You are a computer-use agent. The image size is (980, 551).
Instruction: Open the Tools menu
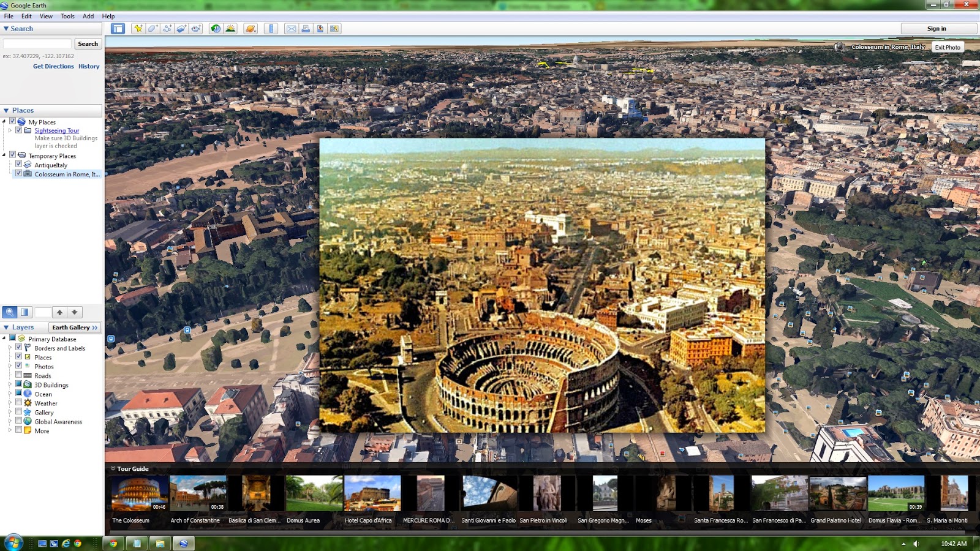pyautogui.click(x=67, y=16)
